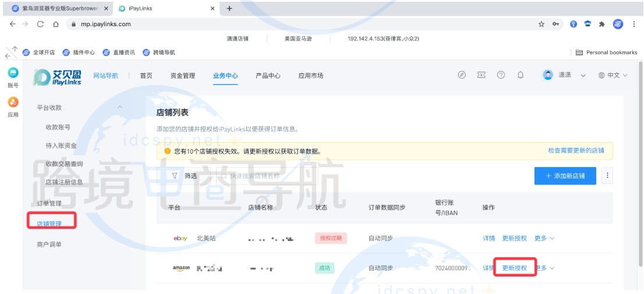This screenshot has width=644, height=294.
Task: Open 收款账号 in the sidebar
Action: coord(58,127)
